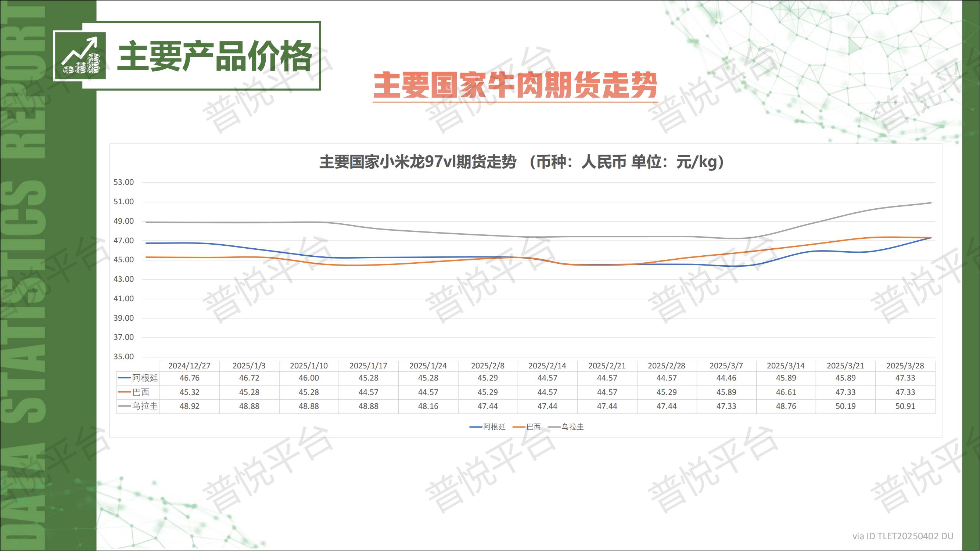
Task: Click the 2025/1/17 date column header
Action: coord(368,366)
